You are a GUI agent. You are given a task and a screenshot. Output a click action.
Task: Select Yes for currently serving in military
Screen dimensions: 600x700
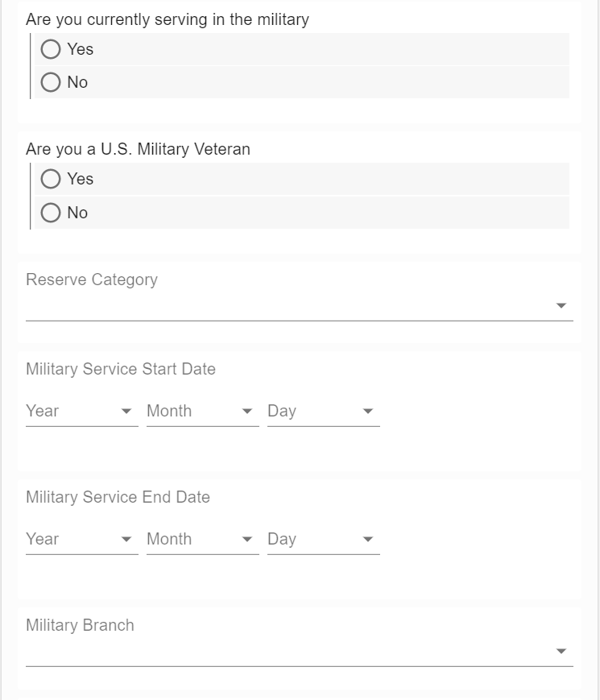(51, 49)
